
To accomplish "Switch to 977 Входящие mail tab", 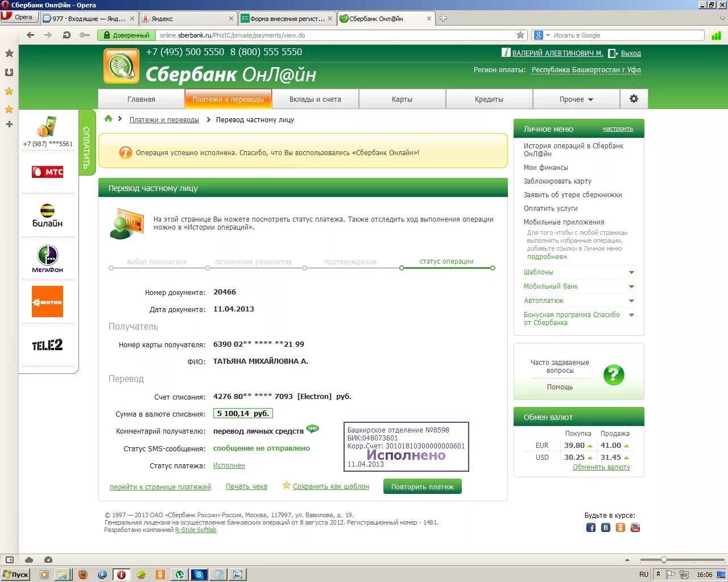I will [x=89, y=18].
